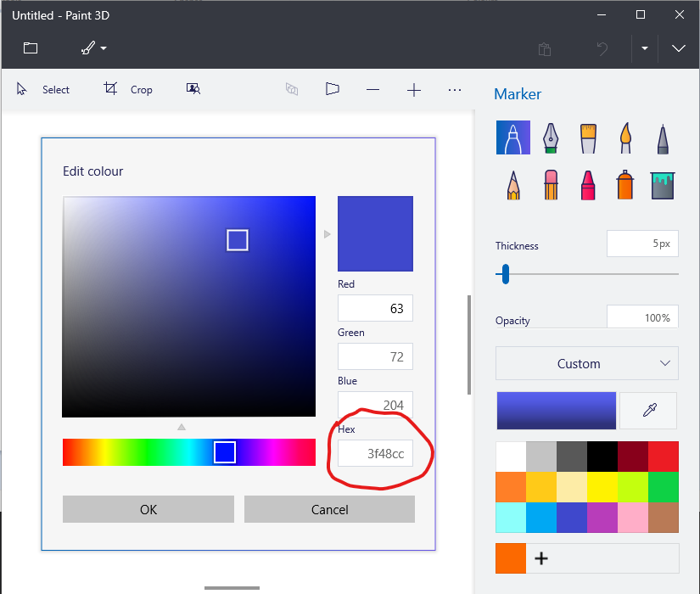Viewport: 700px width, 594px height.
Task: Cancel the Edit colour dialog
Action: (x=329, y=509)
